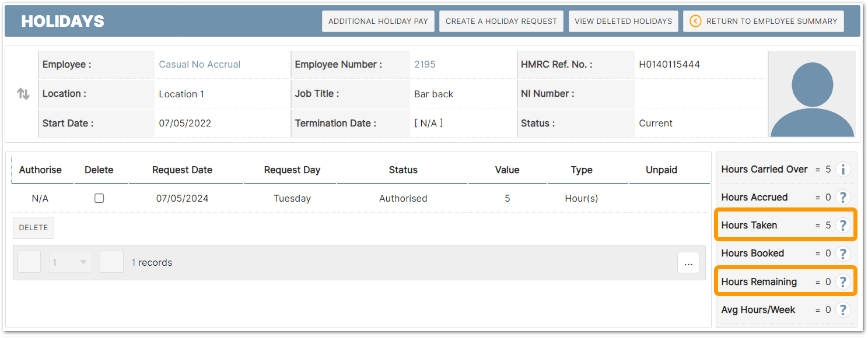This screenshot has width=868, height=338.
Task: Open the ellipsis options button in pager
Action: [688, 263]
